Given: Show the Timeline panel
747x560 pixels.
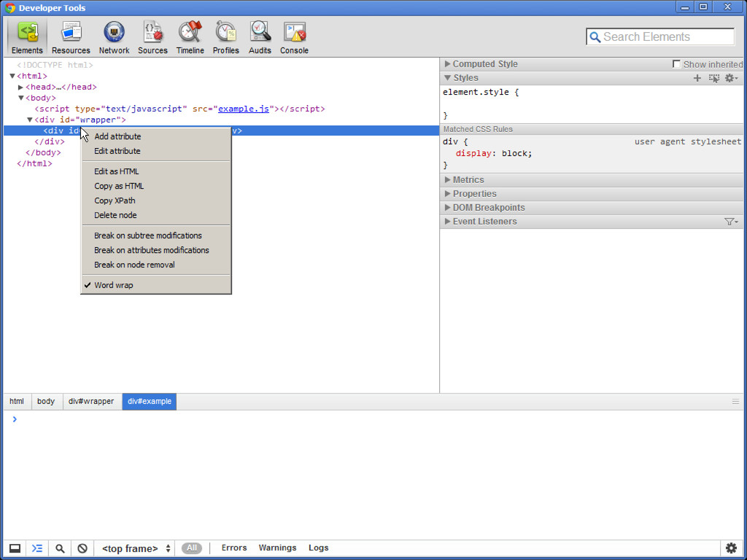Looking at the screenshot, I should (x=190, y=38).
